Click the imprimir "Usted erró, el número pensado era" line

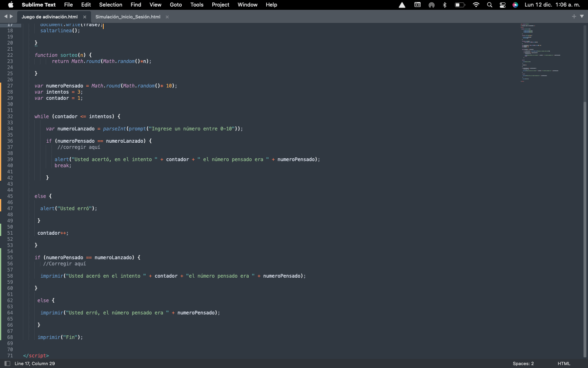point(130,313)
